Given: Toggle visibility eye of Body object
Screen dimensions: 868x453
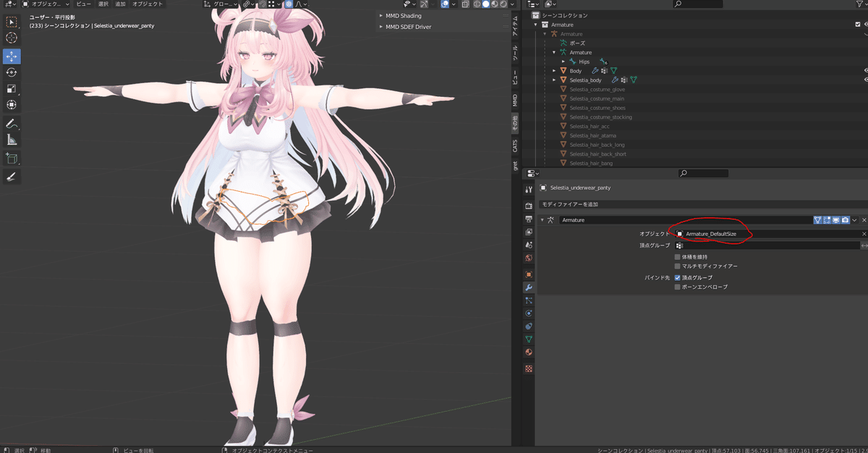Looking at the screenshot, I should [x=865, y=71].
